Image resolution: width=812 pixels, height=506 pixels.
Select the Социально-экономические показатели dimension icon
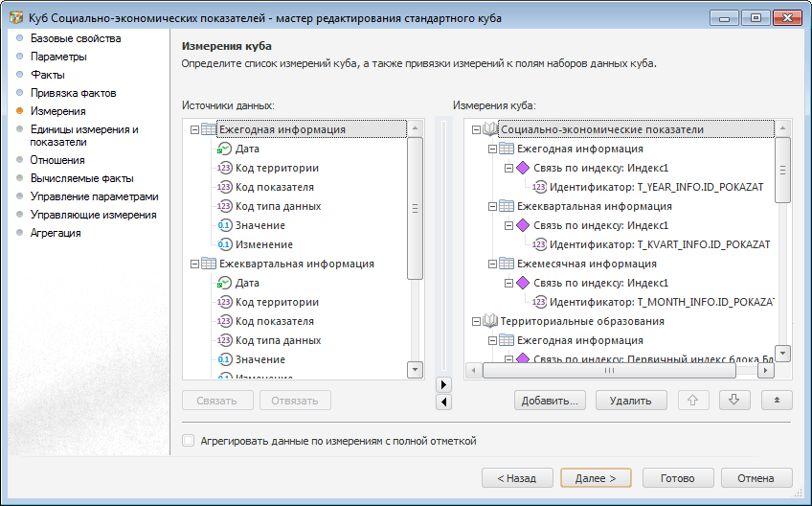pyautogui.click(x=491, y=129)
